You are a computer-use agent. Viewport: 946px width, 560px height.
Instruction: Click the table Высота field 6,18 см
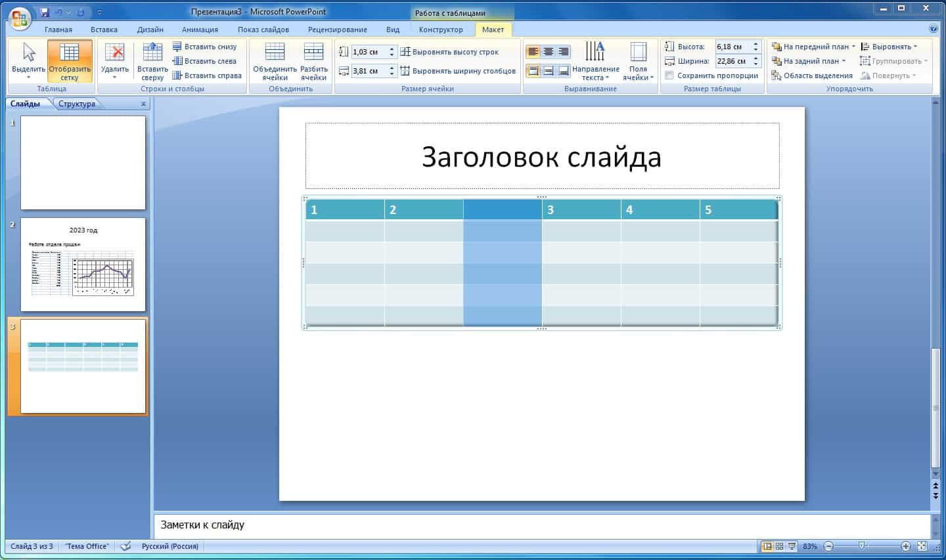tap(733, 47)
